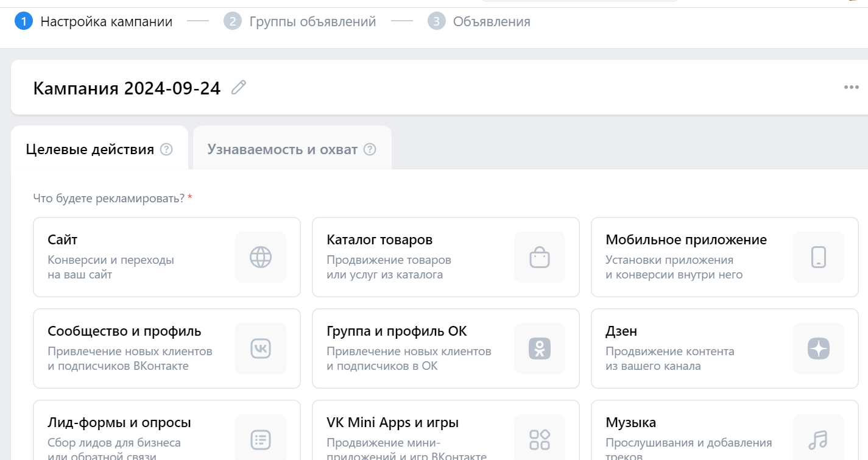Viewport: 868px width, 460px height.
Task: Select the Музыка promotion option
Action: click(725, 430)
